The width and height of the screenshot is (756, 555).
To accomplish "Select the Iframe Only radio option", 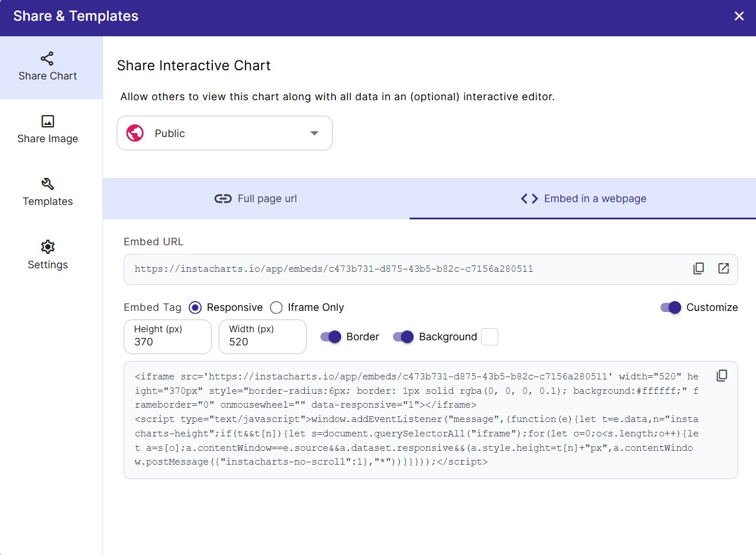I will [x=276, y=307].
